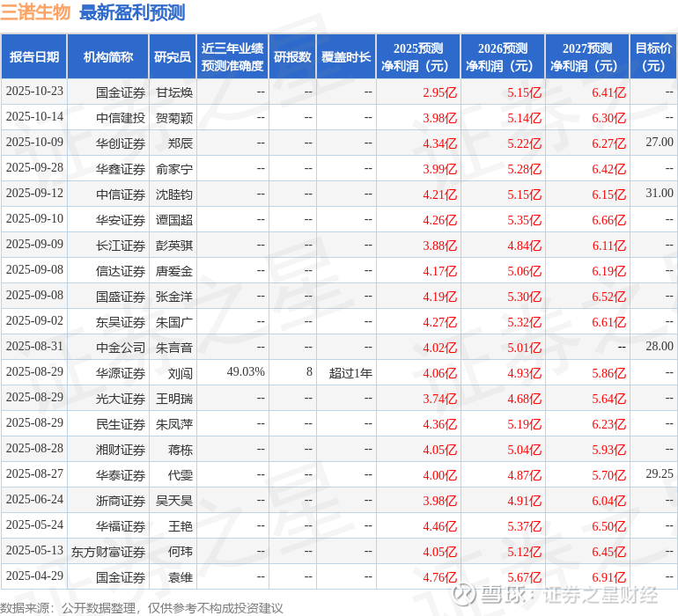Viewport: 678px width, 616px height.
Task: Select researcher 朱凤萍 cell
Action: [174, 424]
